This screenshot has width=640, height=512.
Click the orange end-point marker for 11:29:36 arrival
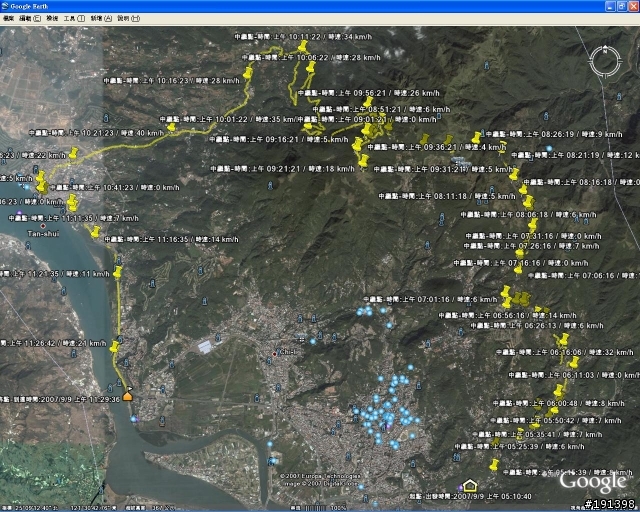128,394
